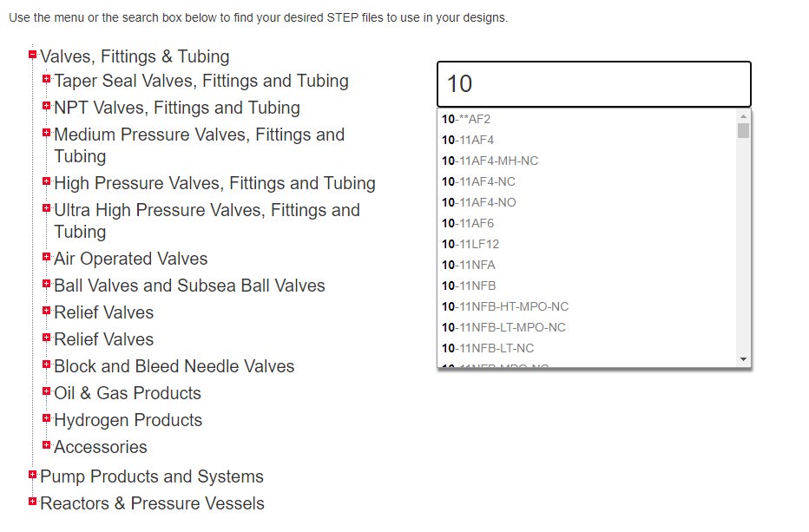
Task: Expand NPT Valves, Fittings and Tubing node
Action: [47, 107]
